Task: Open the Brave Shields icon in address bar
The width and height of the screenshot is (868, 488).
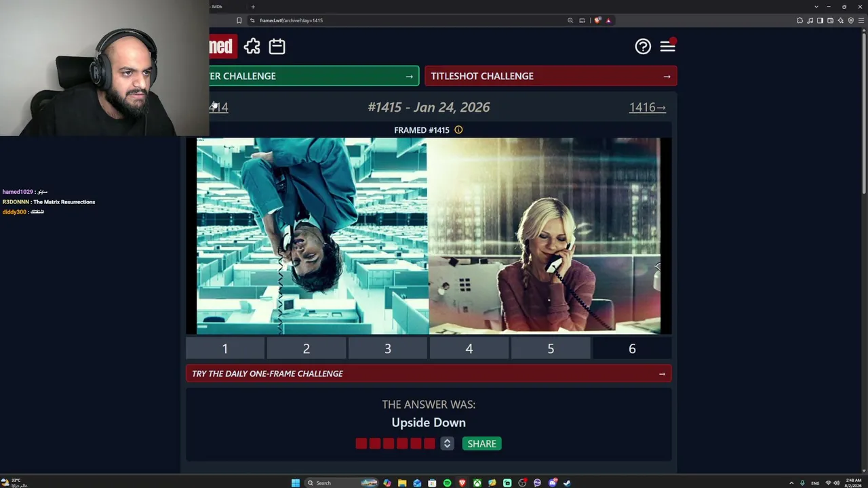Action: 597,20
